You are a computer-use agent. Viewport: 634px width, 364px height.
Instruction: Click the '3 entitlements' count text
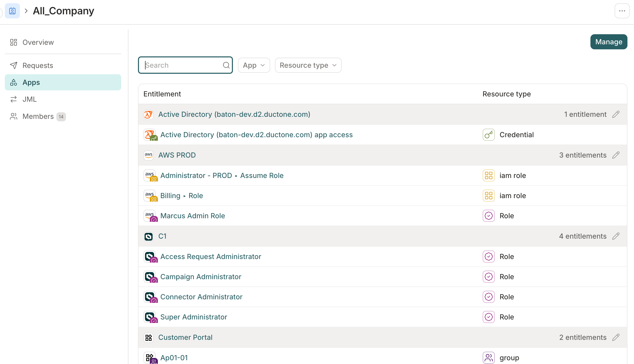tap(583, 155)
